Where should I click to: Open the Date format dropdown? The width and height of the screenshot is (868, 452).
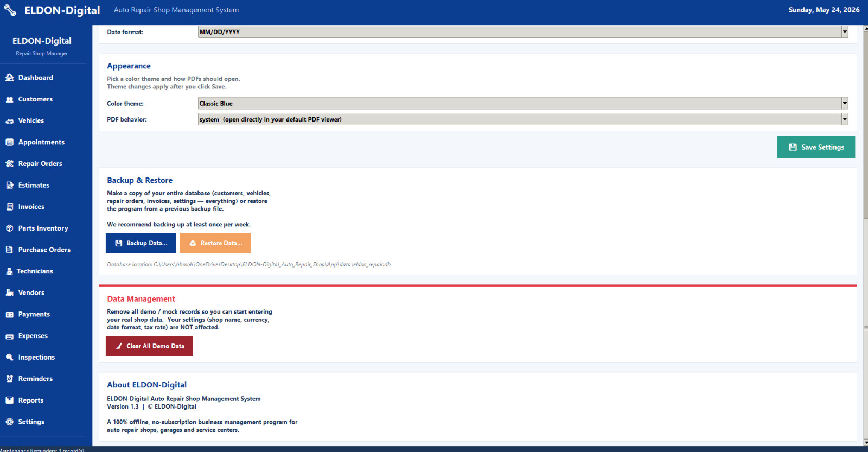(x=523, y=32)
